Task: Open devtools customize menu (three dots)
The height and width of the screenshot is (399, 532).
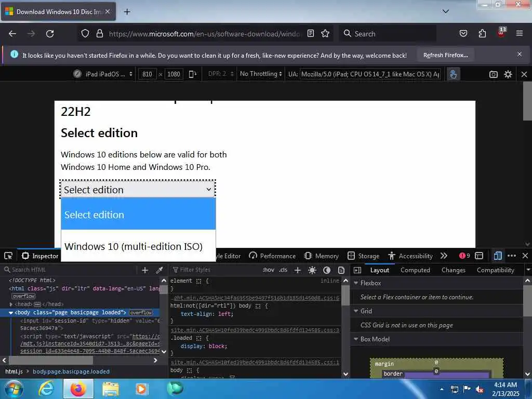Action: pyautogui.click(x=512, y=256)
